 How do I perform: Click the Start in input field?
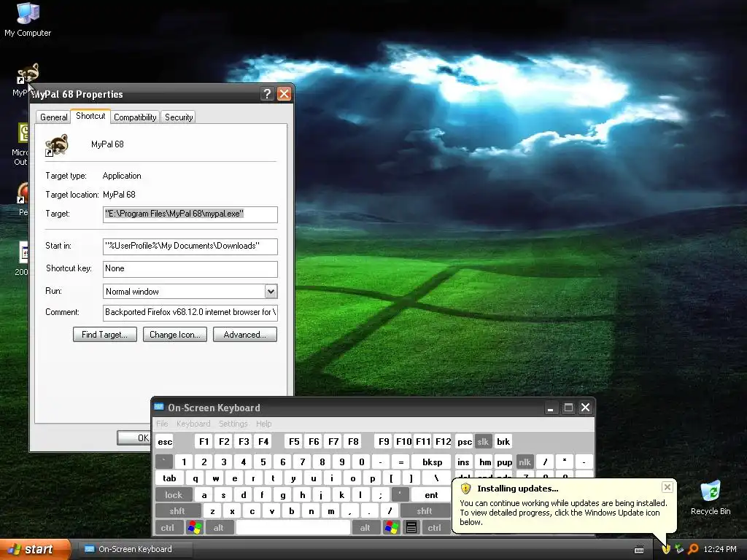point(190,246)
